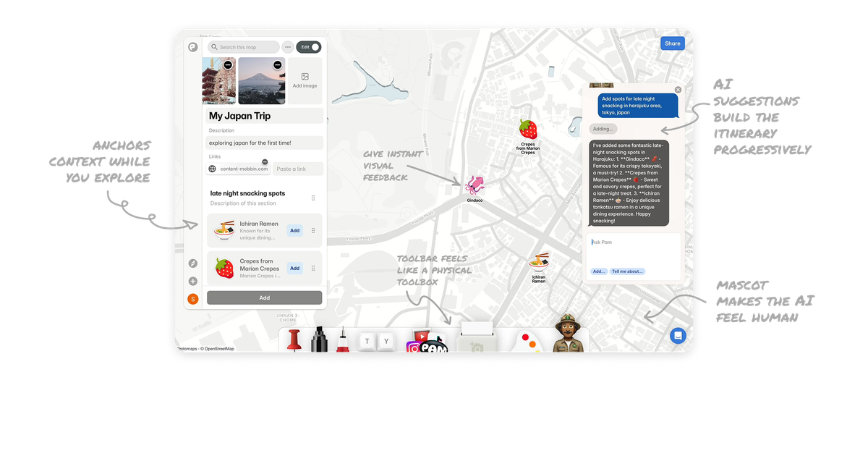Remove the content-mobbin.com link via minus badge
This screenshot has width=868, height=456.
(x=265, y=161)
